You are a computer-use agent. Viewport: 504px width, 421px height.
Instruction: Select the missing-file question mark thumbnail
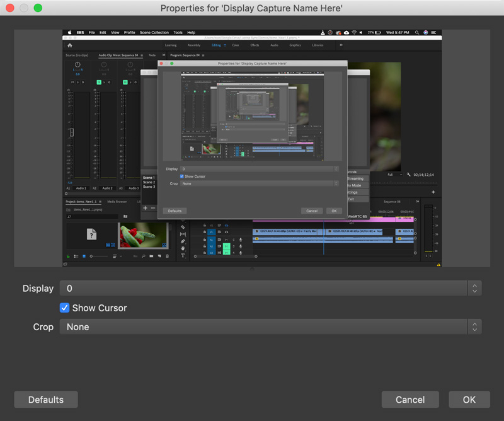[x=91, y=234]
